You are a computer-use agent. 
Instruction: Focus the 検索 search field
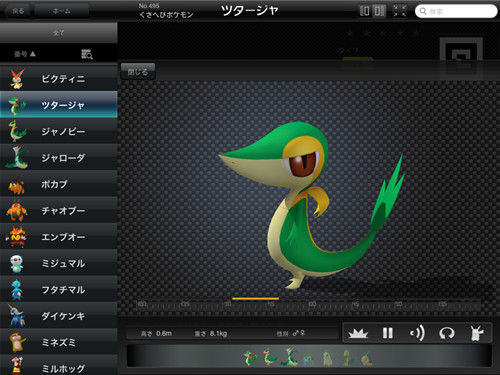click(x=456, y=11)
